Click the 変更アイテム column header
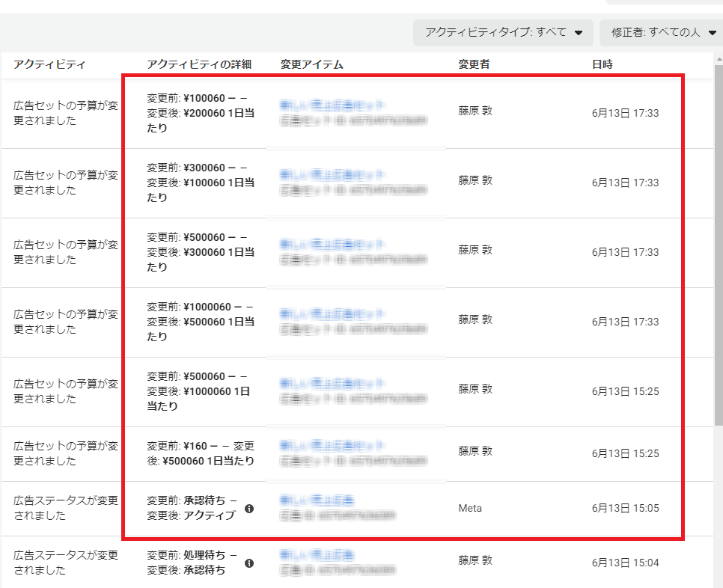This screenshot has height=588, width=723. click(x=311, y=65)
